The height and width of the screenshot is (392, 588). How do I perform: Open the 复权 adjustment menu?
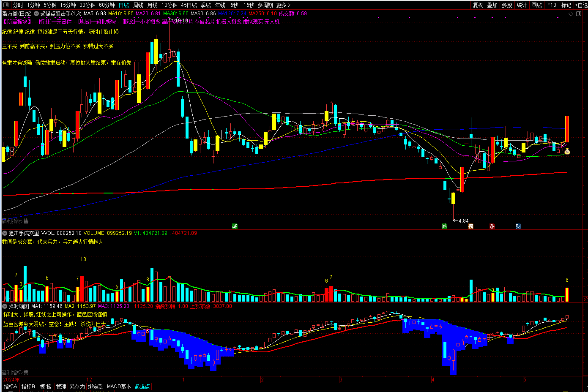[x=478, y=5]
